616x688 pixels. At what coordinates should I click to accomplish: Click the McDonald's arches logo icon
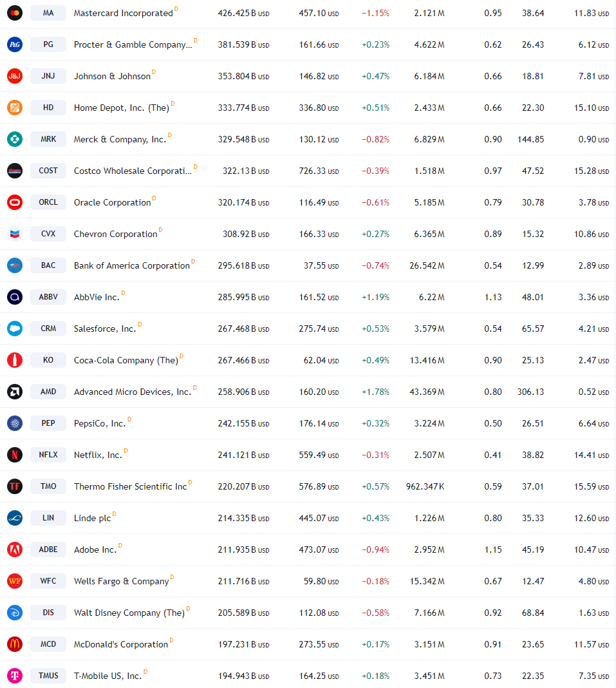point(15,644)
